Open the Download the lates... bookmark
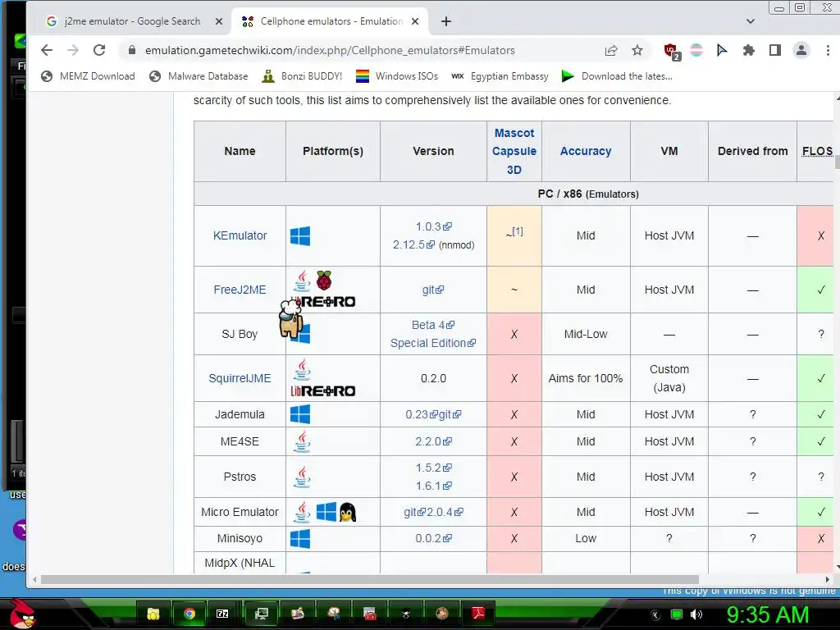The height and width of the screenshot is (630, 840). tap(617, 76)
